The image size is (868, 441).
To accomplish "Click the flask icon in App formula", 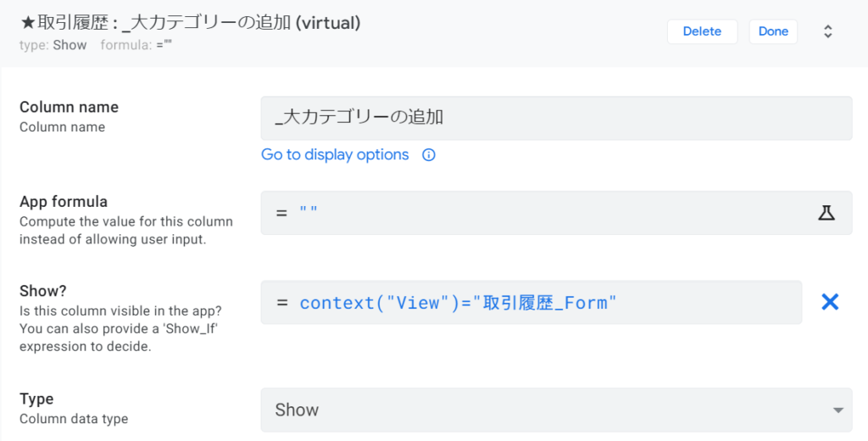I will point(826,213).
